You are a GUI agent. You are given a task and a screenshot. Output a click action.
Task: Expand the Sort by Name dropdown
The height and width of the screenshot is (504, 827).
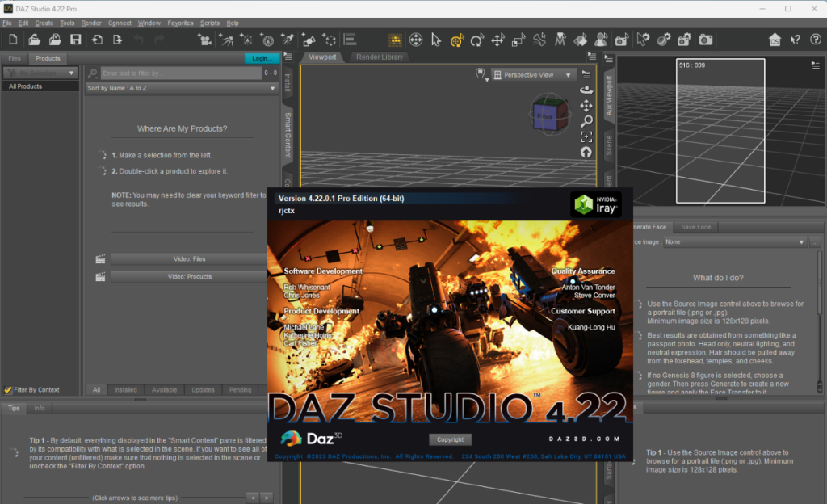[x=182, y=88]
